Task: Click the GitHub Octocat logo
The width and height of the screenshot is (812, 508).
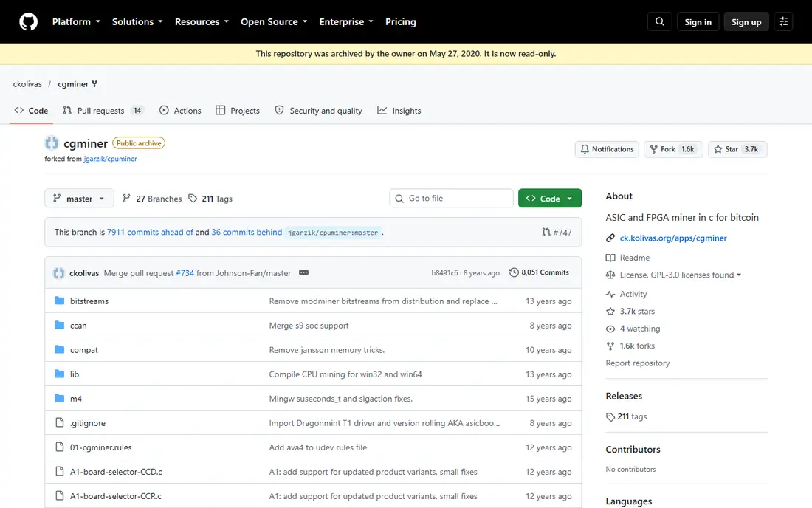Action: 29,21
